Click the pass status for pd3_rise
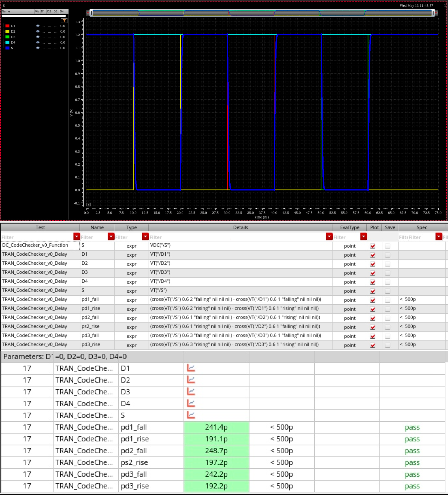This screenshot has height=495, width=448. pyautogui.click(x=412, y=486)
